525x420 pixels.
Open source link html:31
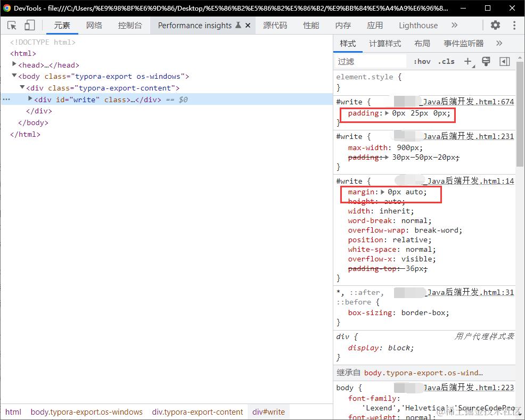coord(470,292)
